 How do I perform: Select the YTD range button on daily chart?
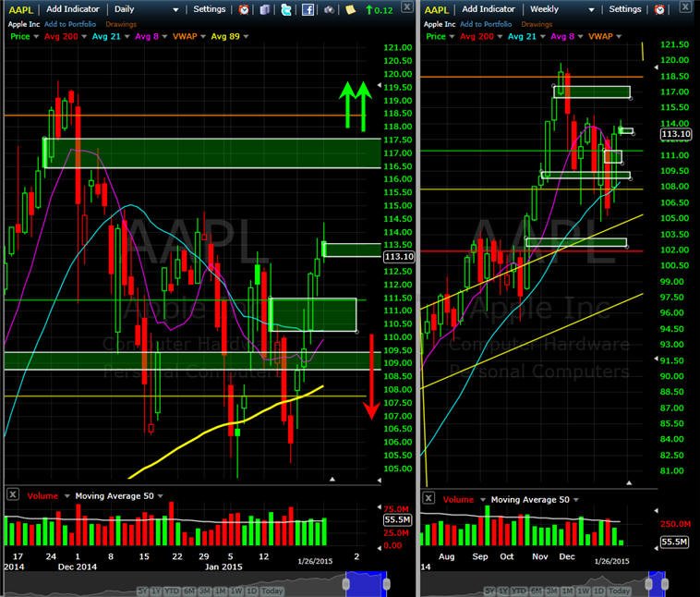click(172, 591)
